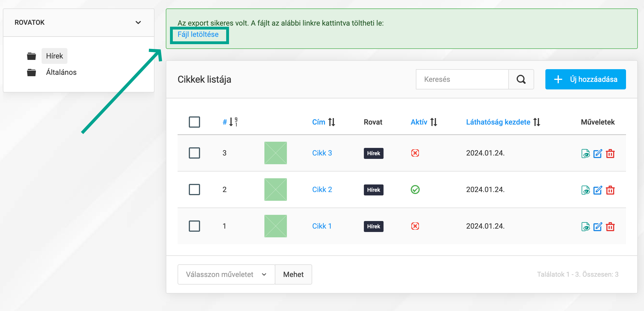Image resolution: width=644 pixels, height=311 pixels.
Task: Click the red inactive status icon on Cikk 3
Action: [x=415, y=153]
